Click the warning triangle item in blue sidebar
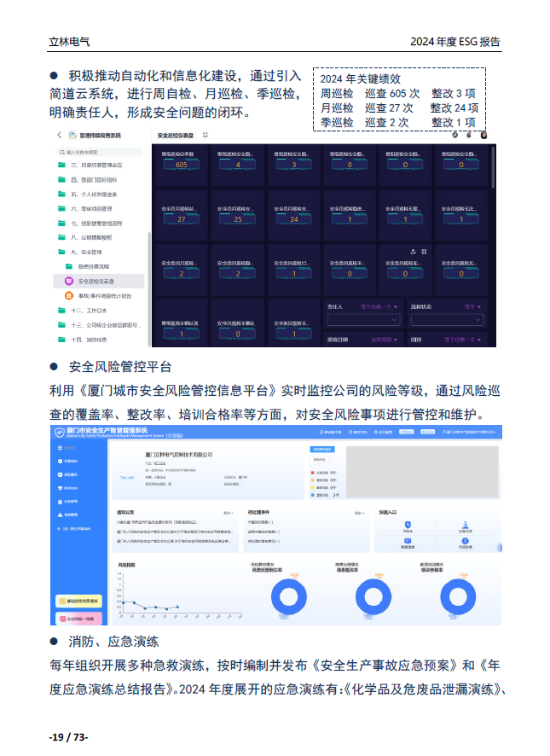 coord(67,515)
